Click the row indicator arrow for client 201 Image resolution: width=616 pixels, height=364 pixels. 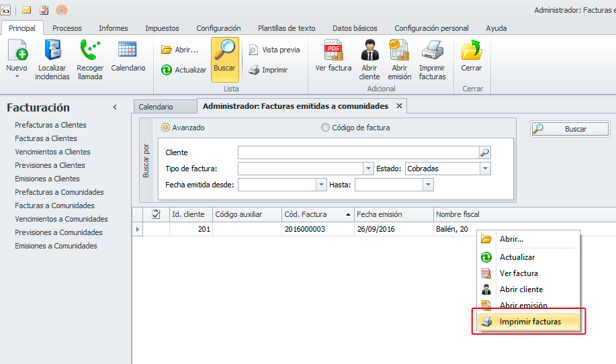tap(138, 229)
